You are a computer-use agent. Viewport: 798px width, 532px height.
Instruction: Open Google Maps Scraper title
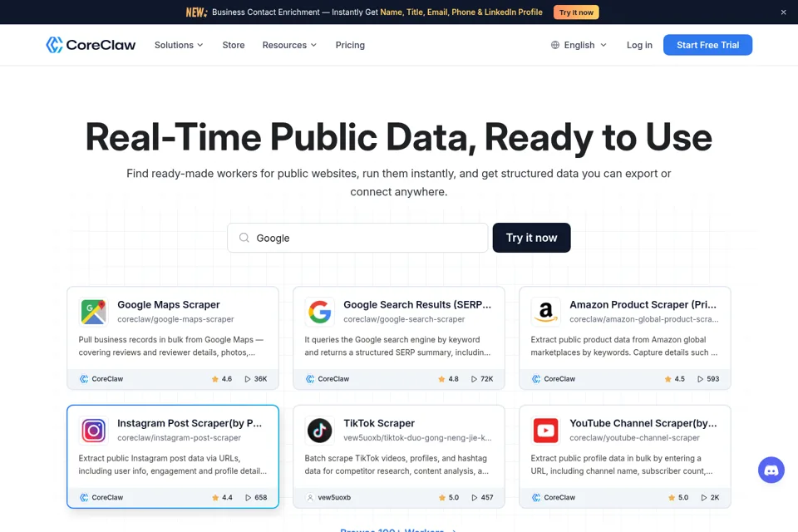pos(169,304)
